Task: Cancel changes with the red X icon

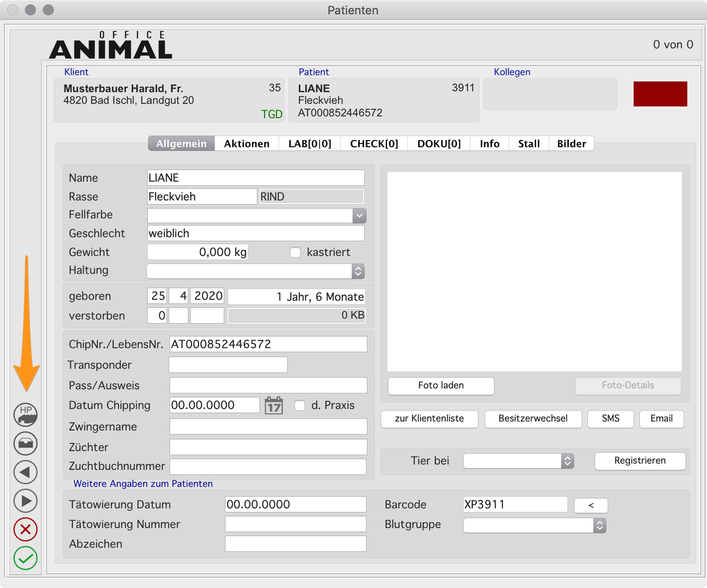Action: pos(26,529)
